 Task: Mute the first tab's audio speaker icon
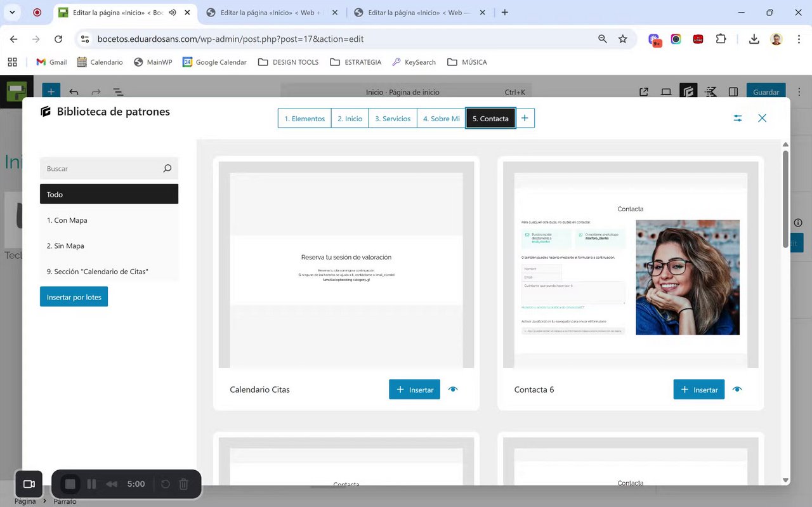click(x=173, y=12)
